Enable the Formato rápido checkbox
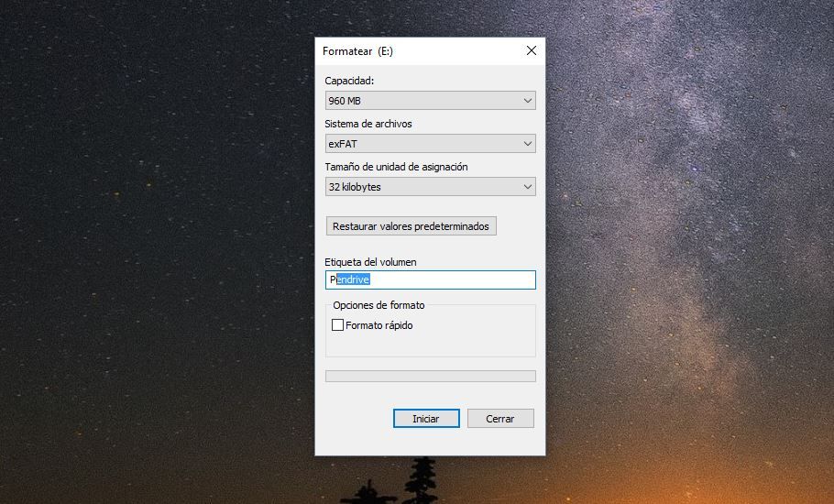 [337, 325]
